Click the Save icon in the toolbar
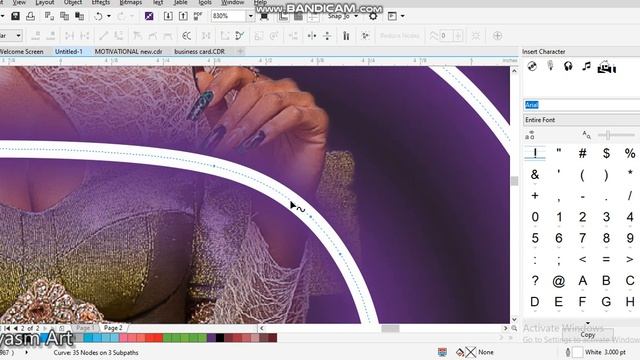This screenshot has height=360, width=640. point(16,16)
